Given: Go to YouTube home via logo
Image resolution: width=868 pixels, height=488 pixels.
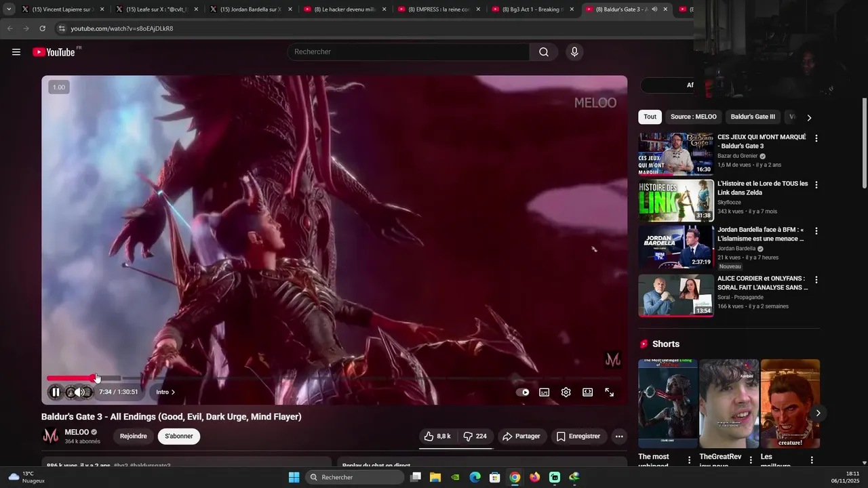Looking at the screenshot, I should click(x=54, y=52).
